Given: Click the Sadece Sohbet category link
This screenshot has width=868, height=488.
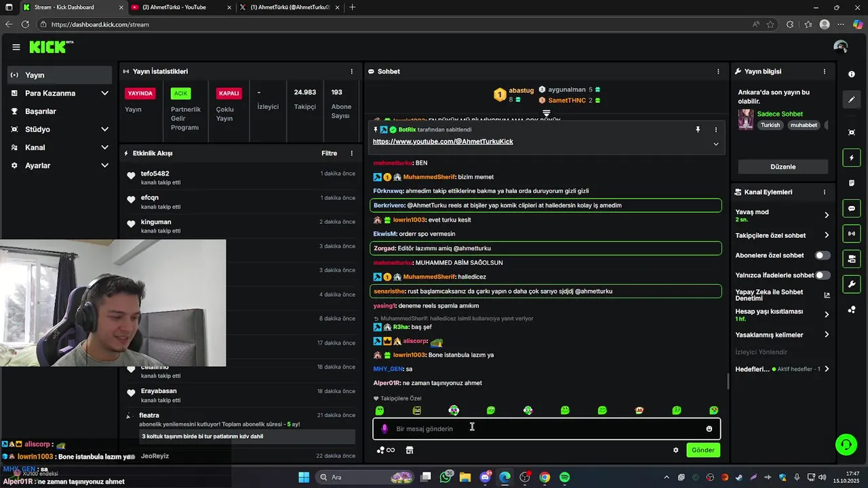Looking at the screenshot, I should pos(780,114).
